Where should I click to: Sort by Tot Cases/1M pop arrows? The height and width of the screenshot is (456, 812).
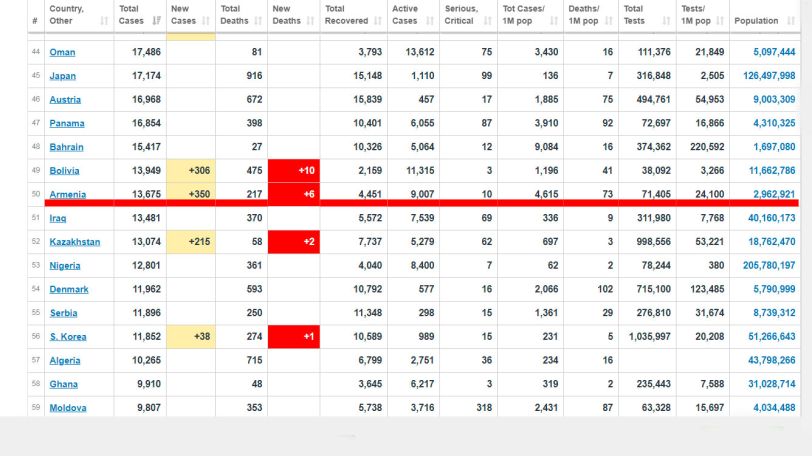(x=554, y=21)
